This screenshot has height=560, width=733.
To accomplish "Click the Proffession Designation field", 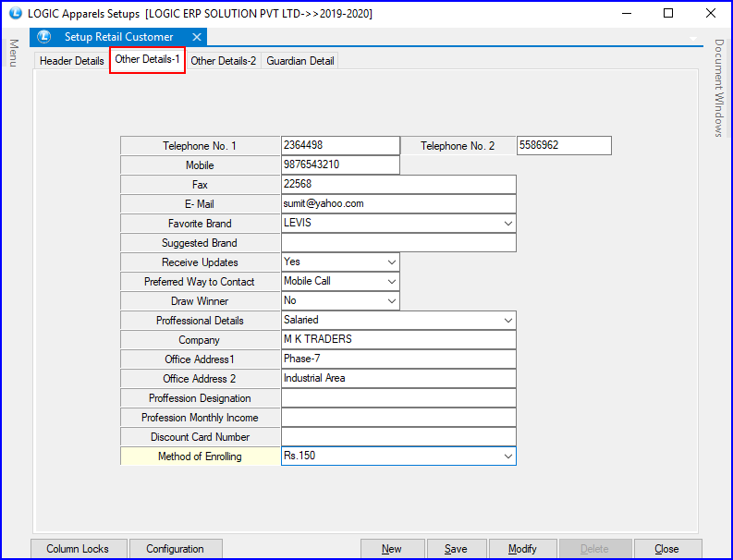I will tap(398, 397).
